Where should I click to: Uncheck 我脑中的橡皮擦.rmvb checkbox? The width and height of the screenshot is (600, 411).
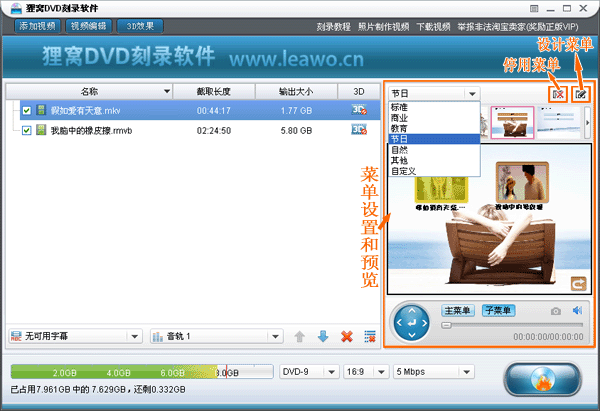(x=26, y=130)
